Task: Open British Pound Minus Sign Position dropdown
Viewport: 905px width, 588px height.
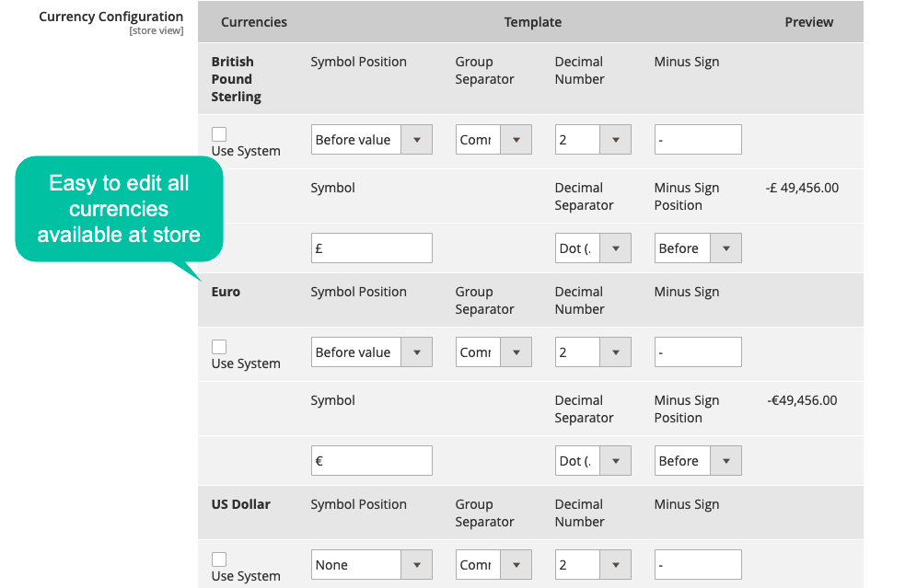Action: coord(697,248)
